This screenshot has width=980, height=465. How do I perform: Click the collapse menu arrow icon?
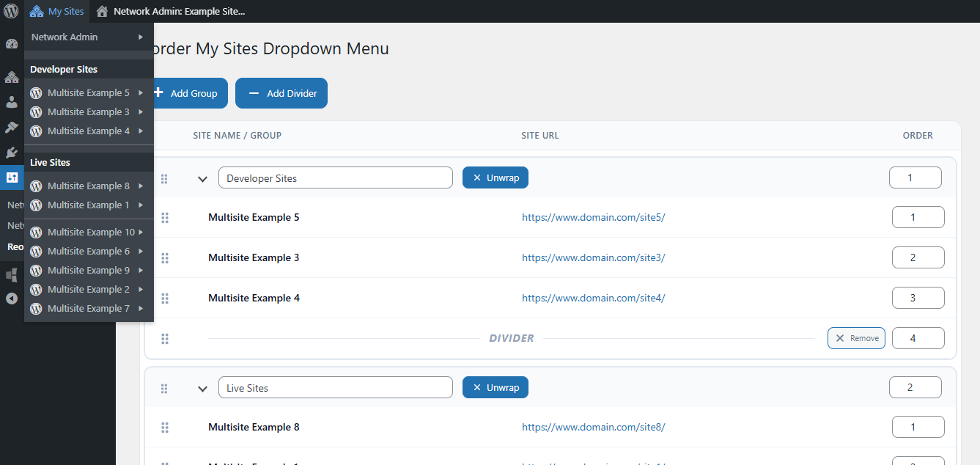(11, 299)
